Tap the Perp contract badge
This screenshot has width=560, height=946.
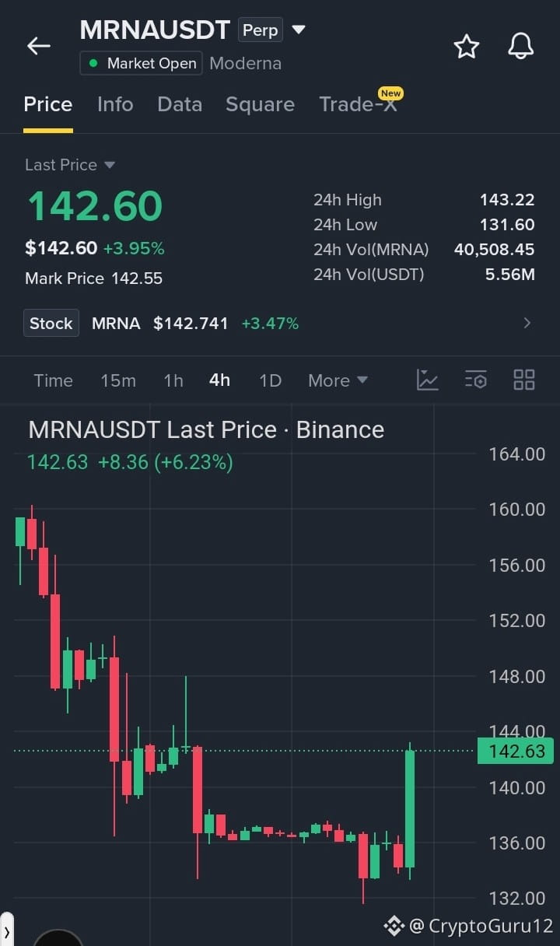click(x=261, y=30)
